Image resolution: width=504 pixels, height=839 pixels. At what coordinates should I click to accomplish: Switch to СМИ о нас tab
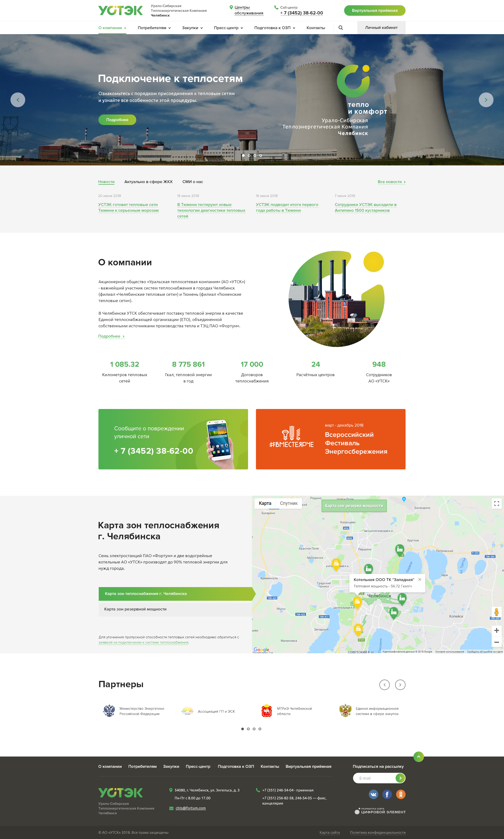193,182
